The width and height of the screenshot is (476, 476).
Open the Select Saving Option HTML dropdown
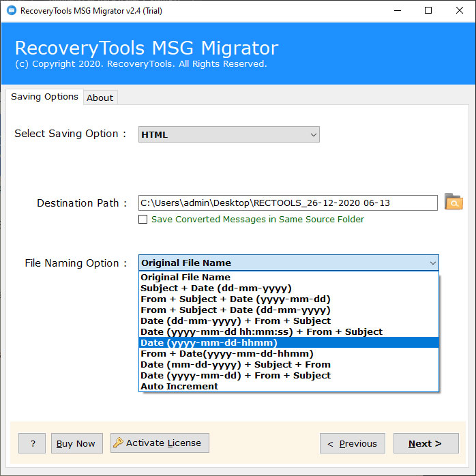(229, 134)
